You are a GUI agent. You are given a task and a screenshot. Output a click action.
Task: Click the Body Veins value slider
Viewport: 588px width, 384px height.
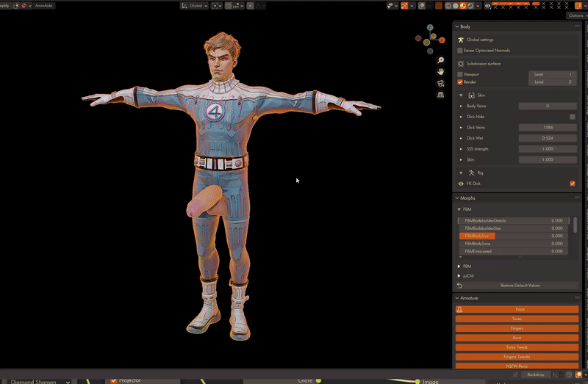pyautogui.click(x=548, y=106)
